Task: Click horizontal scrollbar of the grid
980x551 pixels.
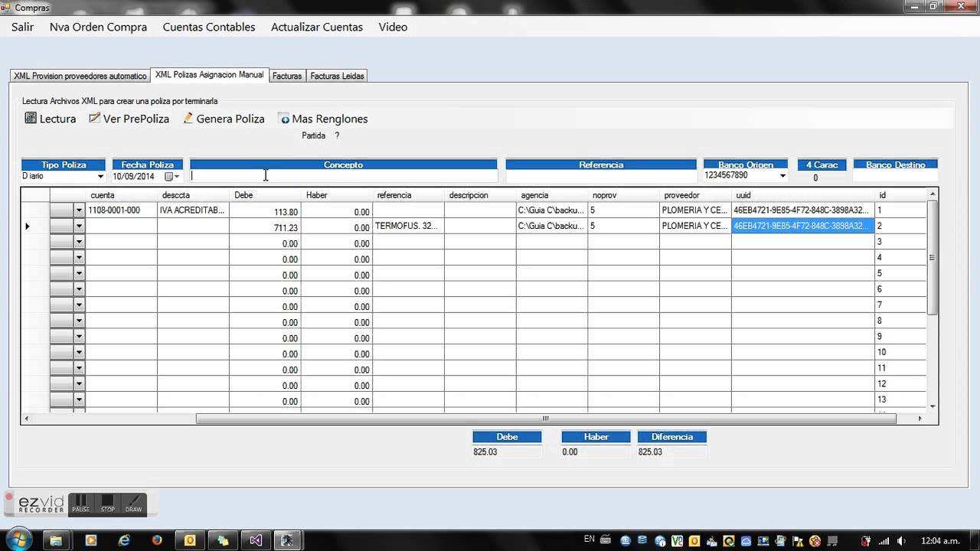Action: click(545, 419)
